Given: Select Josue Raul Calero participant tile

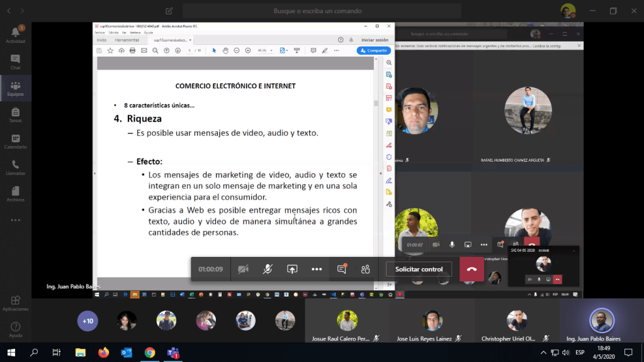Looking at the screenshot, I should point(347,325).
